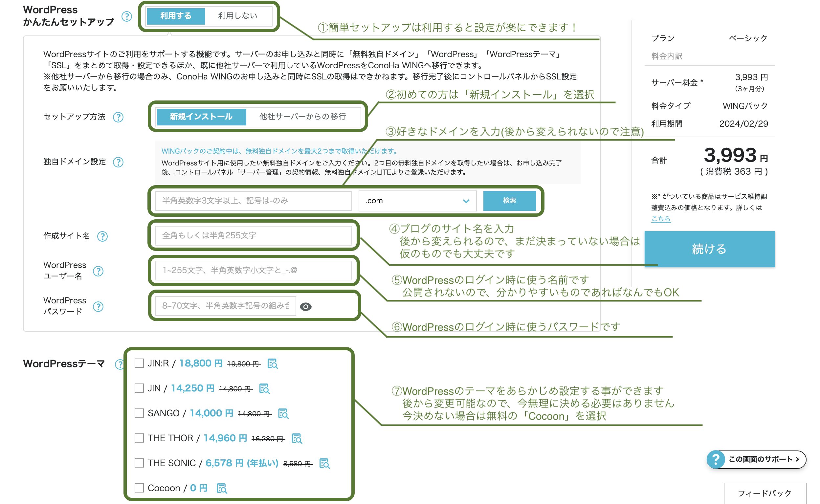Preview the Cocoon theme details icon

point(222,489)
